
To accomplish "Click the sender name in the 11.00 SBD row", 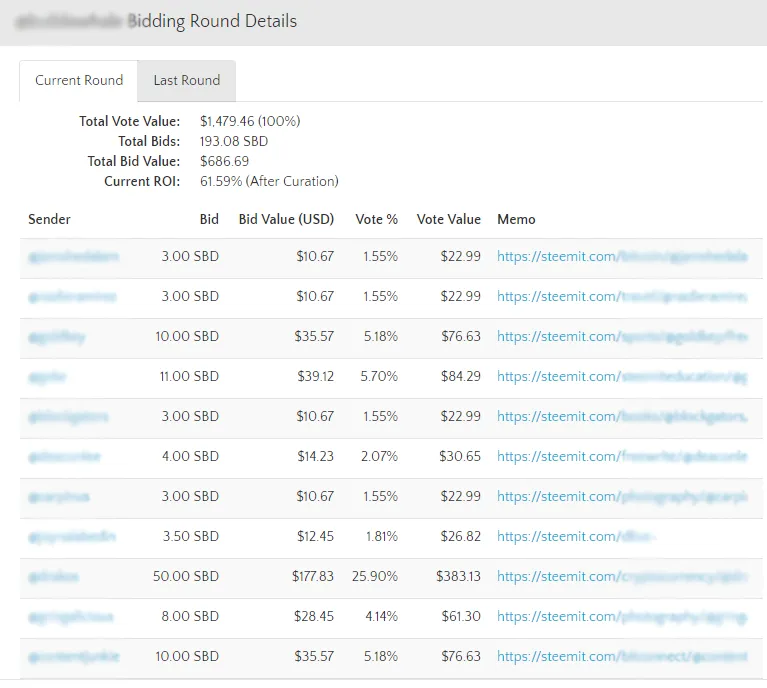I will 47,377.
